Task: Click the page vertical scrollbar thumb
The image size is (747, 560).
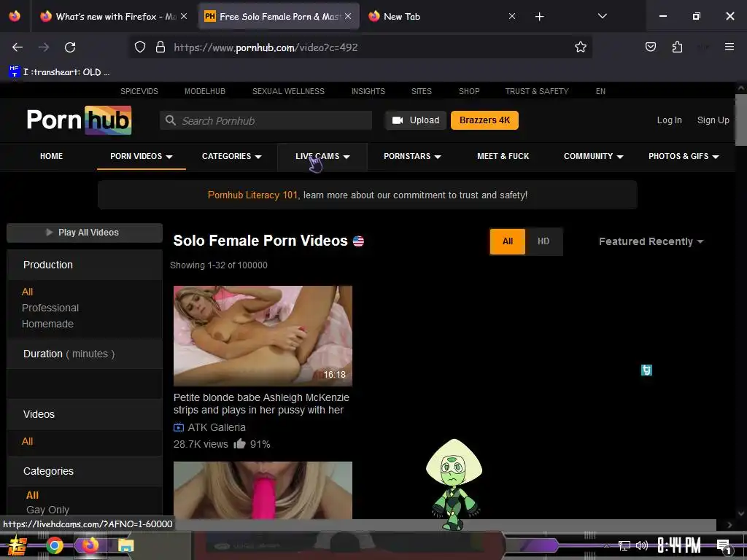Action: (x=741, y=120)
